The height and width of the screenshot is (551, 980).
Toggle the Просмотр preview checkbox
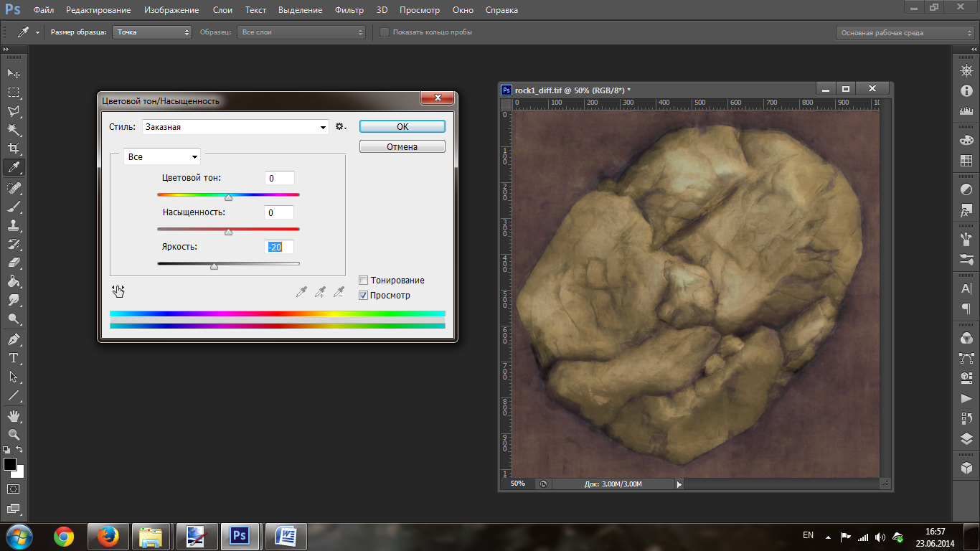point(364,295)
